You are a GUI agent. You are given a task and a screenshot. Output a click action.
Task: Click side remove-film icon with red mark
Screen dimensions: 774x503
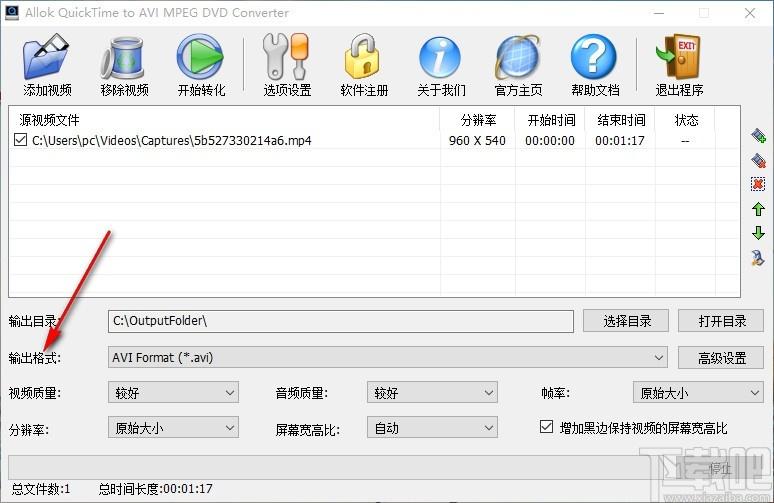tap(758, 160)
